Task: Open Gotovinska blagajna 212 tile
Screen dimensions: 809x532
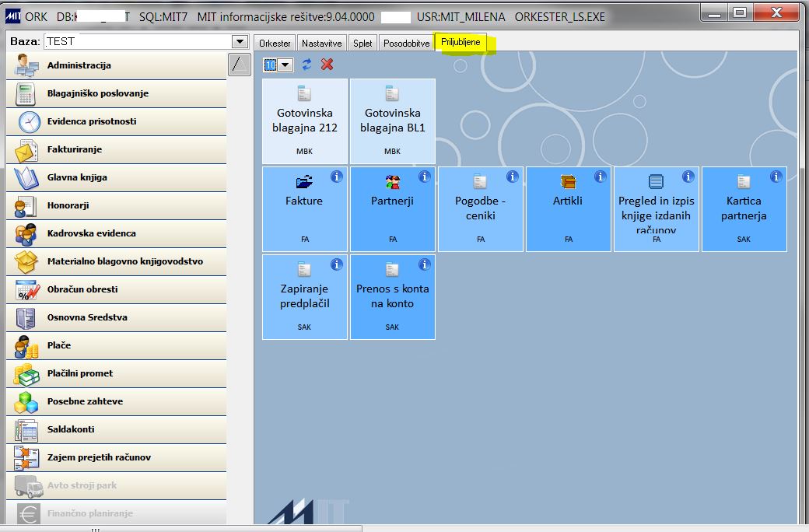Action: pyautogui.click(x=305, y=121)
